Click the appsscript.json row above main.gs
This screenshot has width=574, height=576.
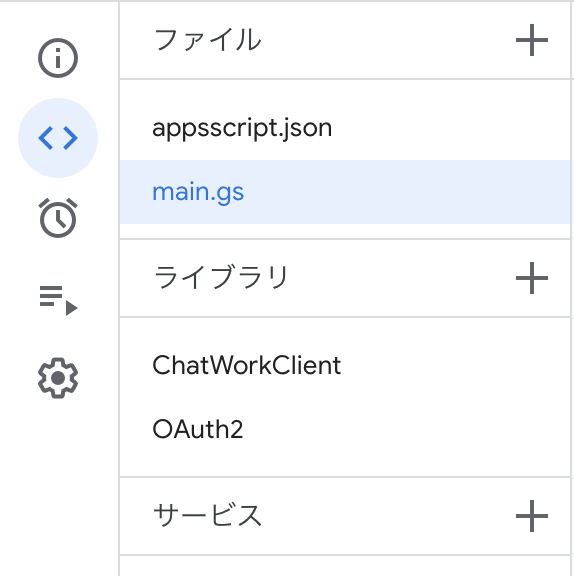tap(345, 128)
